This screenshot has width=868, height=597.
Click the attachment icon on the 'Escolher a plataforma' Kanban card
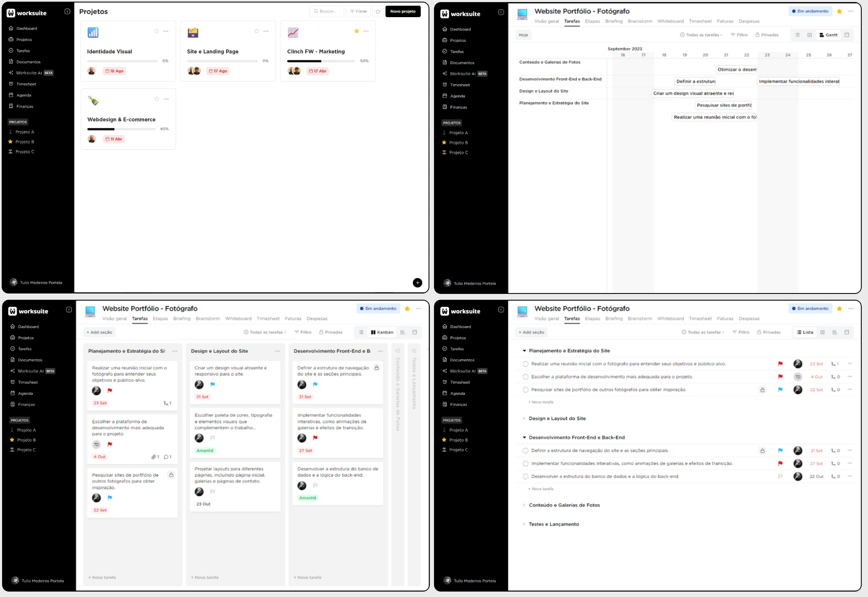click(x=154, y=457)
